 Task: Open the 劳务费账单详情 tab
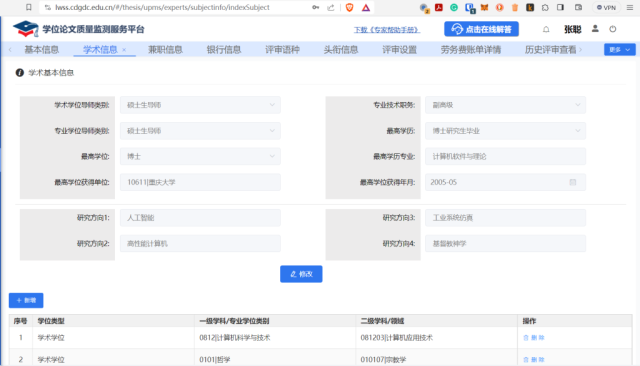point(471,49)
